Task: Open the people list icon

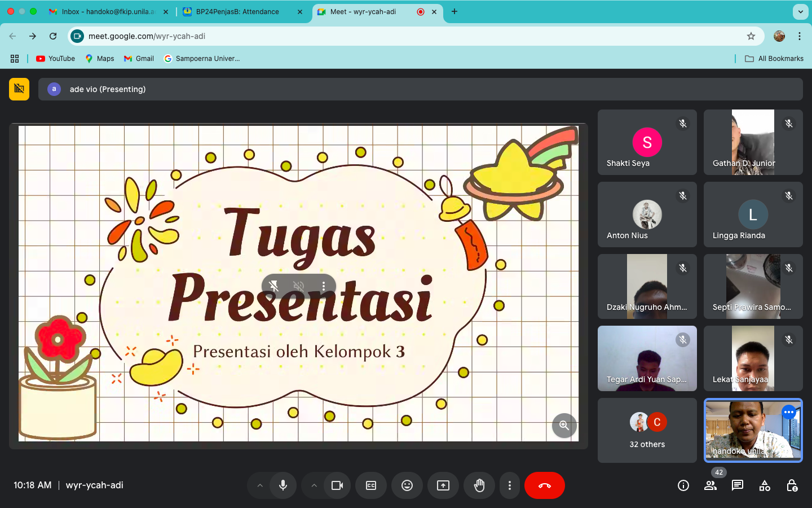Action: click(710, 485)
